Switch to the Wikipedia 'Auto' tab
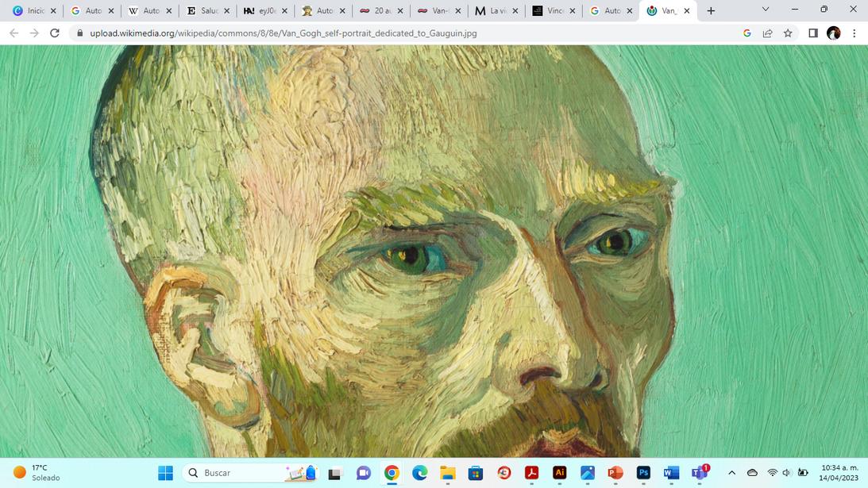Screen dimensions: 868x488 [150, 10]
